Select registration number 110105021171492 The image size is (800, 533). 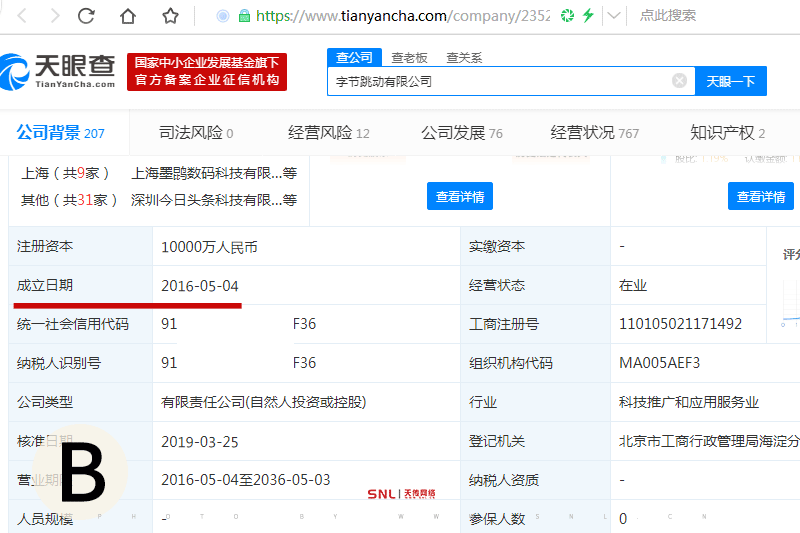click(680, 324)
